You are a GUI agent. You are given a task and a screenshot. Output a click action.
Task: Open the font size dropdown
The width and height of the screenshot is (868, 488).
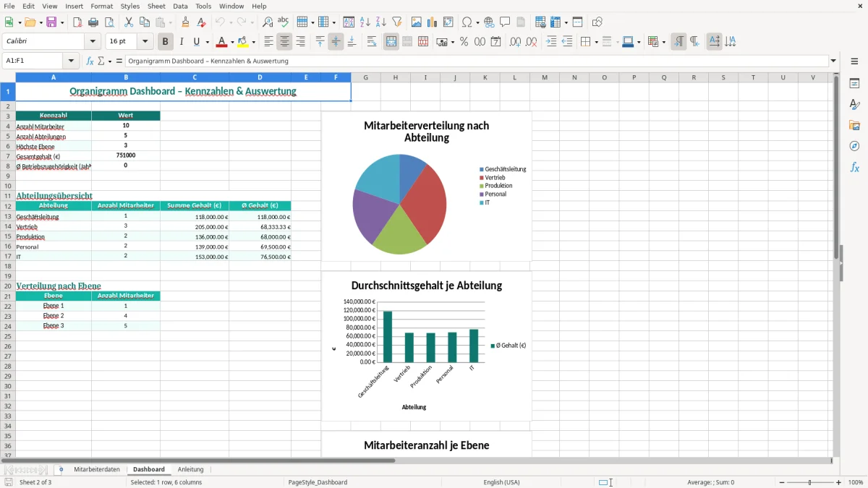[x=145, y=42]
